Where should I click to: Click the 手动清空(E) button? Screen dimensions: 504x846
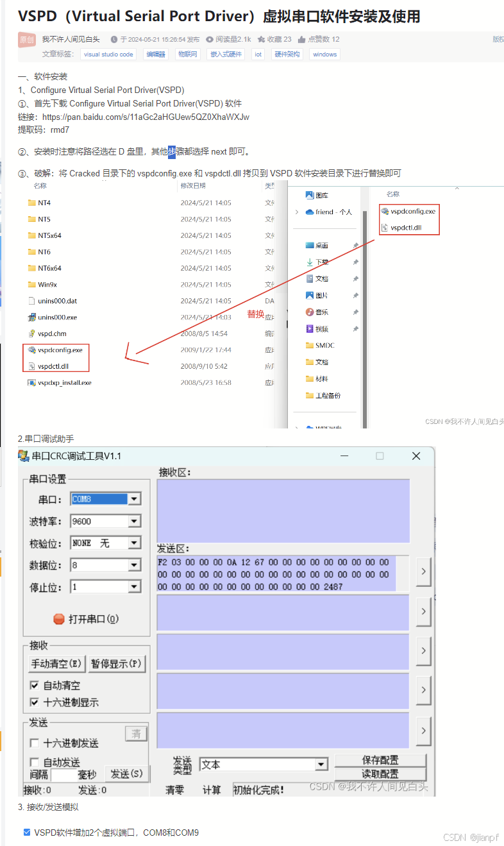click(56, 664)
